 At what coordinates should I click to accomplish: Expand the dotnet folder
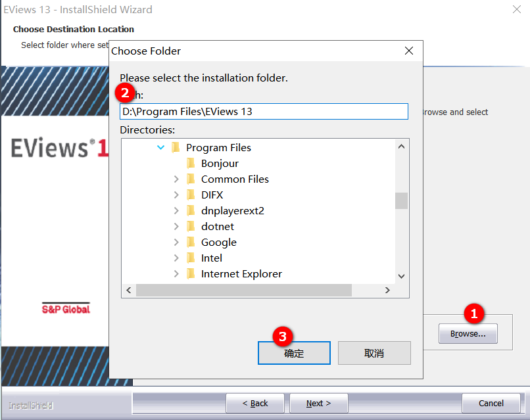pos(176,226)
